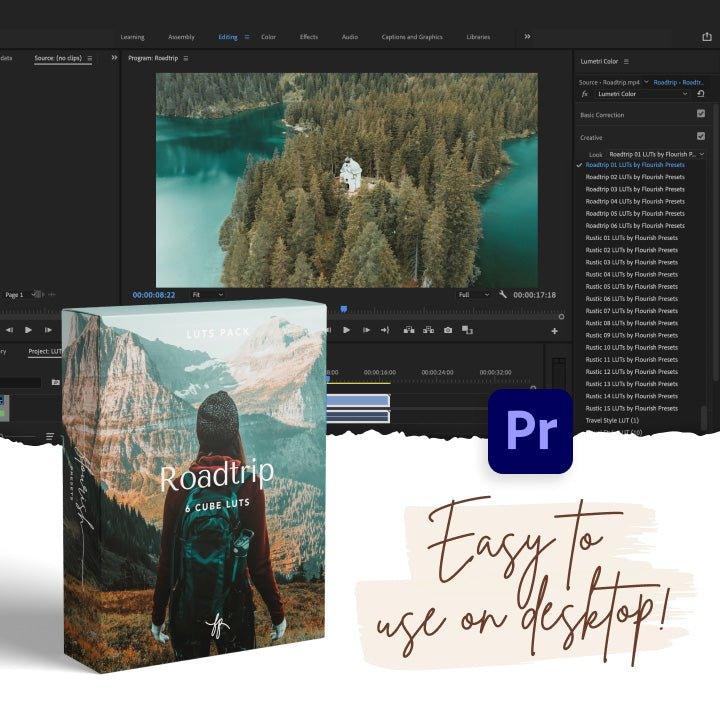The image size is (720, 720).
Task: Click the Quick Export share icon
Action: pos(707,37)
